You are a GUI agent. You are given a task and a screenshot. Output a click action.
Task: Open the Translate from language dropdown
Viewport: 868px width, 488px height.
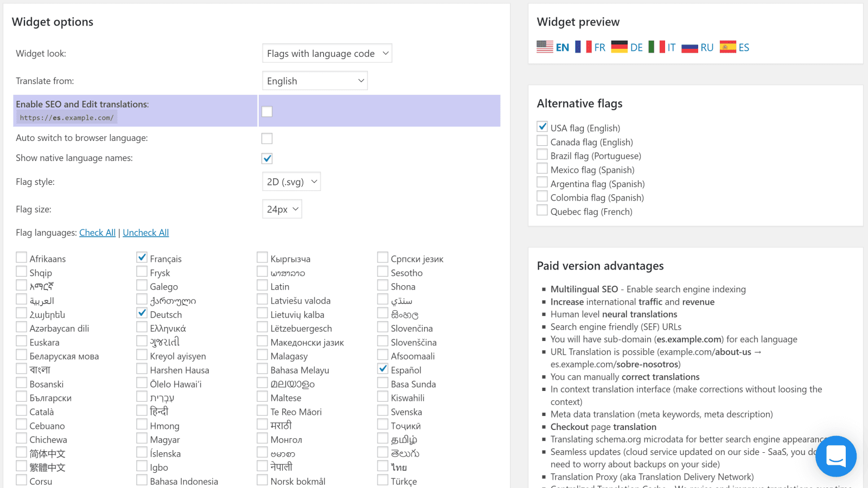(315, 80)
